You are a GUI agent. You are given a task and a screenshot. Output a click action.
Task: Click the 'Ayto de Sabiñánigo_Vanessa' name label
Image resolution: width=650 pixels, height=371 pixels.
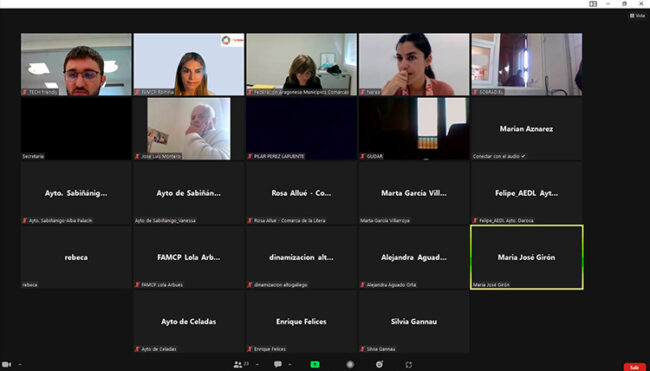[165, 221]
